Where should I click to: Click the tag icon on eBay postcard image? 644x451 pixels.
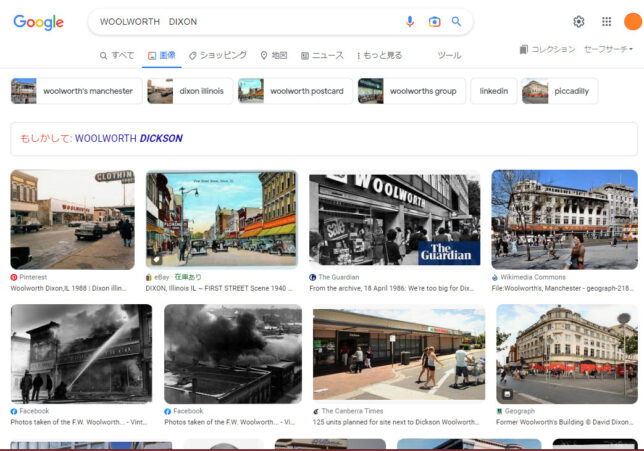(x=156, y=260)
